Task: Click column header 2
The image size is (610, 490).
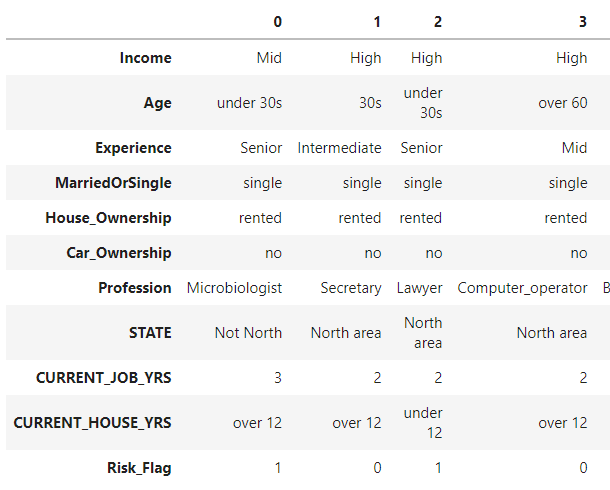Action: coord(437,21)
